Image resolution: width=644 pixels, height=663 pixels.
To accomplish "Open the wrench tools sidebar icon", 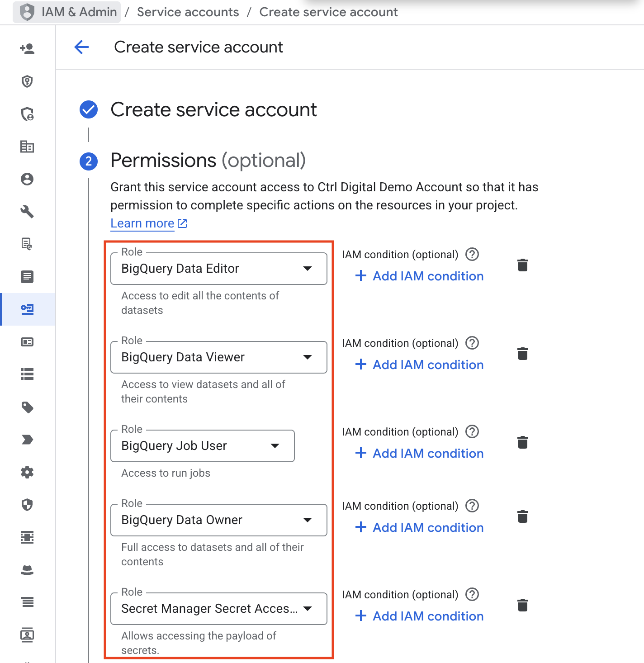I will coord(27,212).
